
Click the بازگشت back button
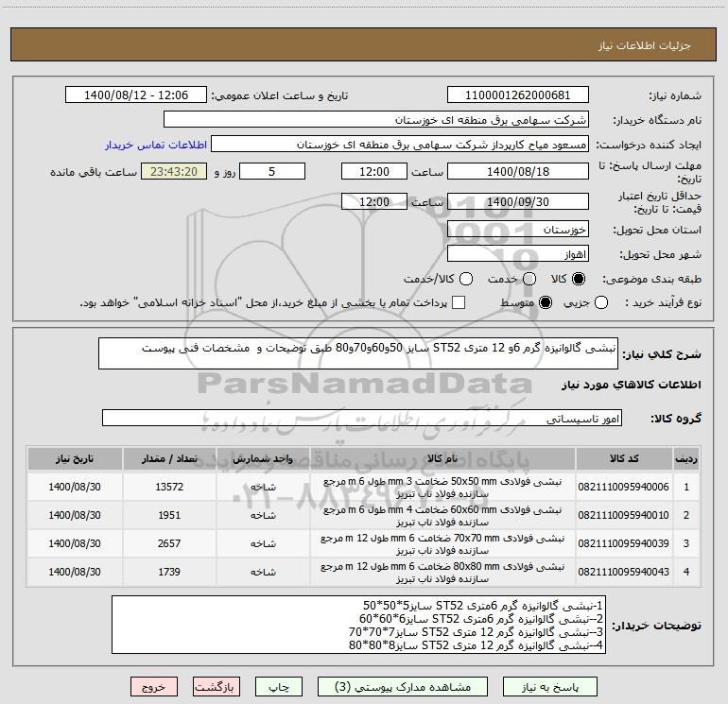point(217,687)
